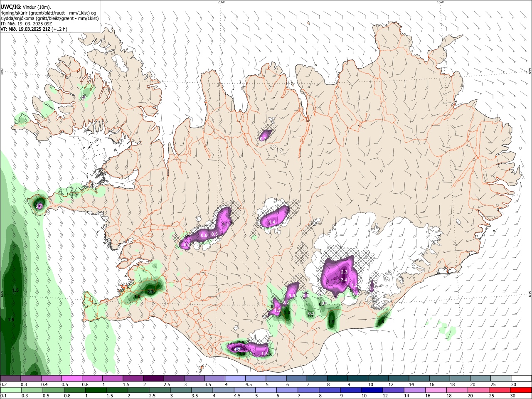Click the 'slydda/snjókoma' legend description line
The height and width of the screenshot is (399, 532).
49,18
